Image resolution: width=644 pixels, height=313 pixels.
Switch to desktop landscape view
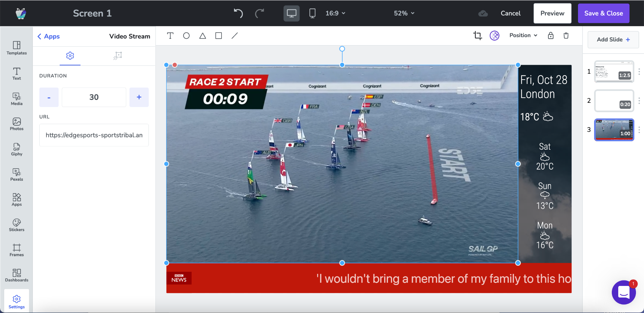click(x=291, y=13)
